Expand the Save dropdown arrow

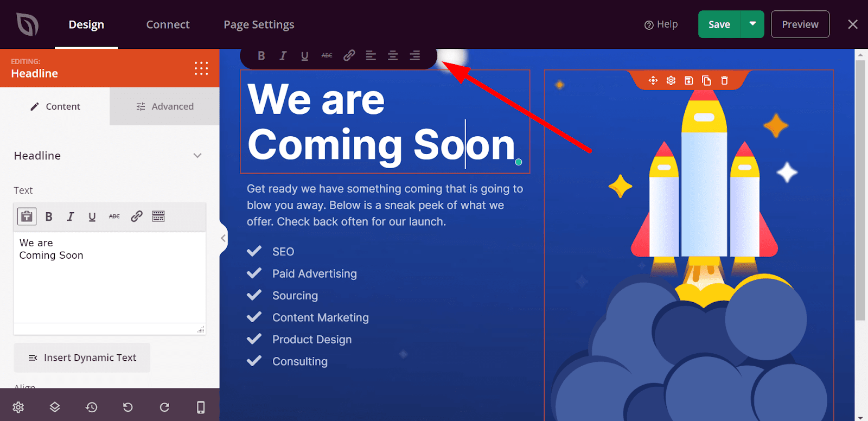[x=752, y=24]
